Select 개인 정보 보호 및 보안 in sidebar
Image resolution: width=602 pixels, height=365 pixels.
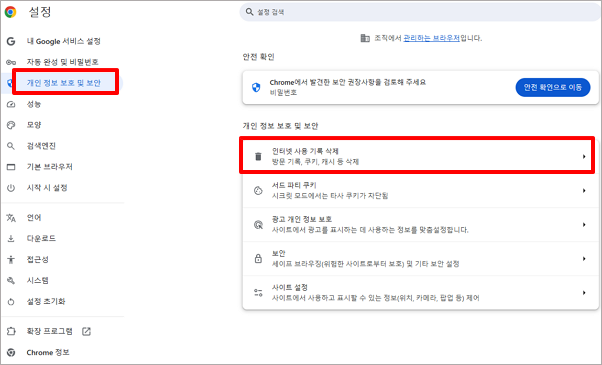coord(63,83)
